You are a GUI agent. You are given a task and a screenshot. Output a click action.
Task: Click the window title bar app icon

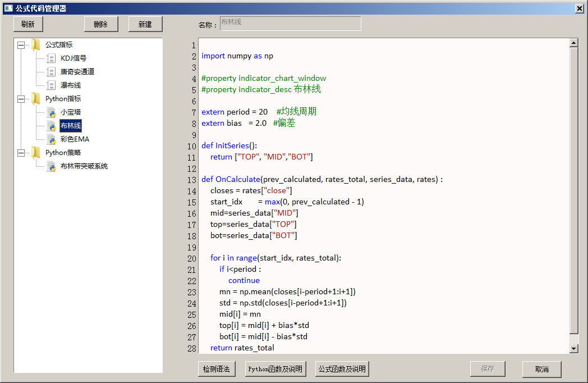click(8, 8)
